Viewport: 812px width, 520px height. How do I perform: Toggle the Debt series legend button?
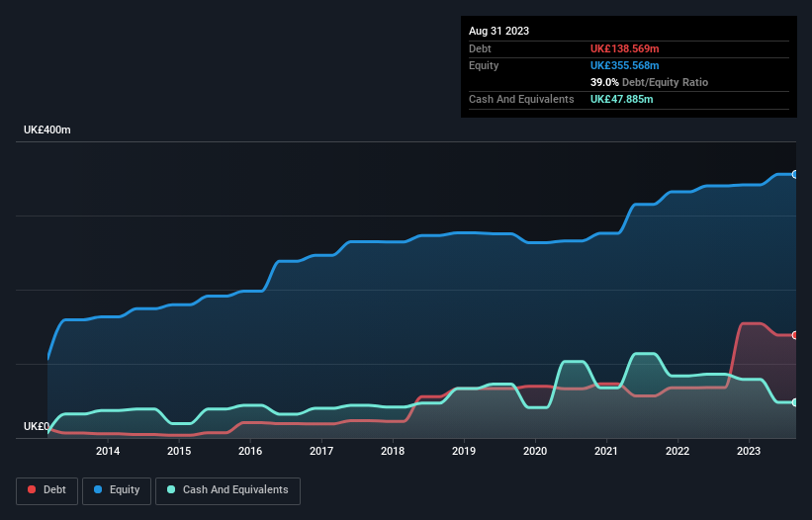(47, 490)
